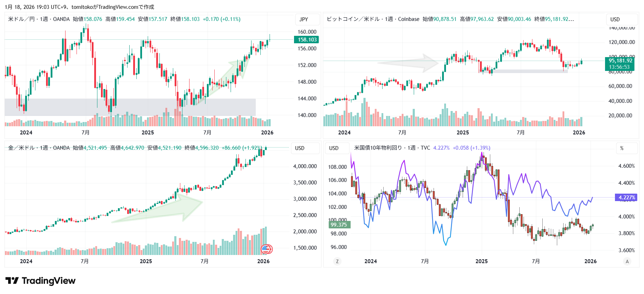Viewport: 644px width, 294px height.
Task: Click the purple 4.227% yield price label
Action: coord(626,198)
